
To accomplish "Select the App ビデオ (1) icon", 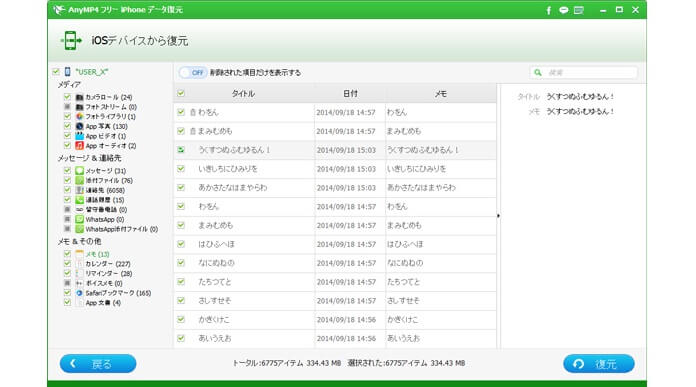I will coord(79,136).
